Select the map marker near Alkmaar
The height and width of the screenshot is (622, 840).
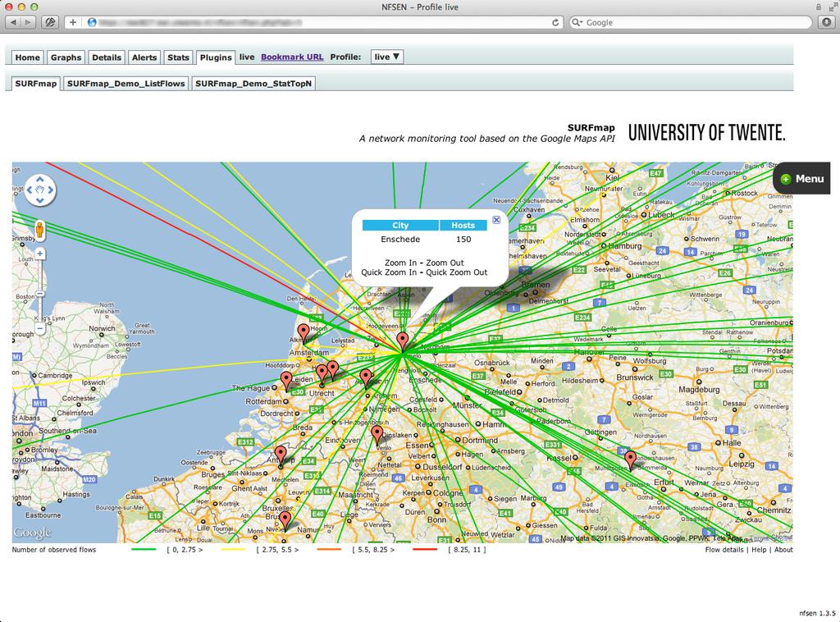pos(304,333)
